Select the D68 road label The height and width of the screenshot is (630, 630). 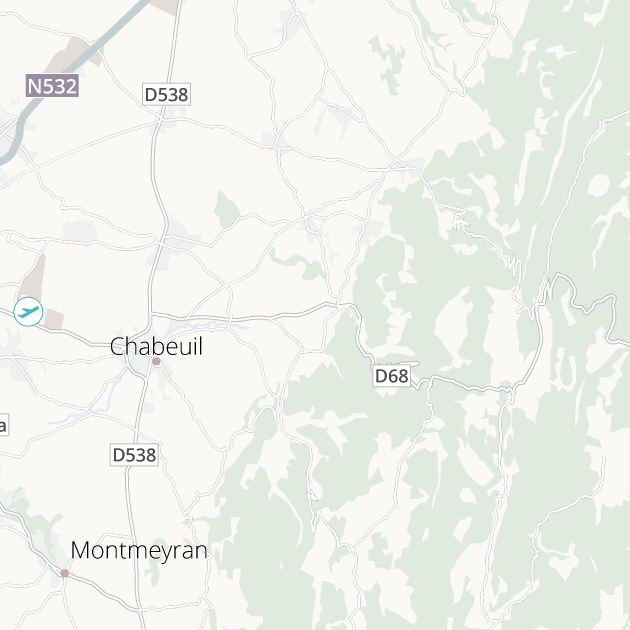pyautogui.click(x=392, y=376)
